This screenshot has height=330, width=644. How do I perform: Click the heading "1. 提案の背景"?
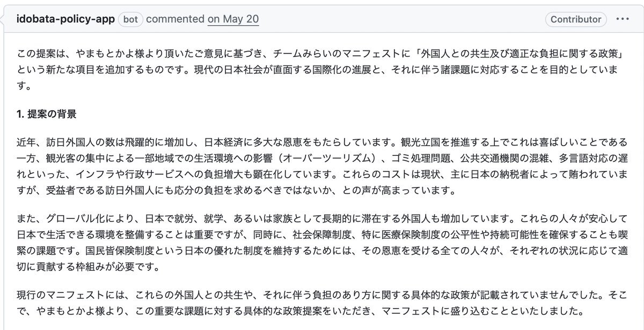point(47,114)
